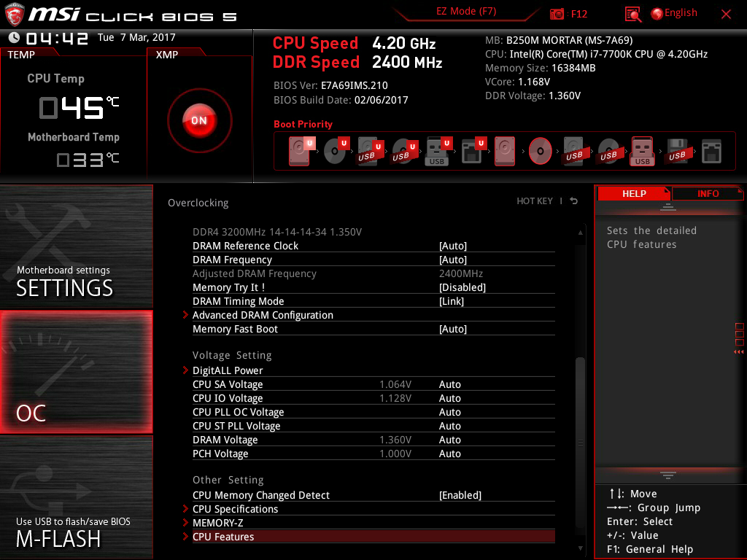Click the HOT KEY label

[535, 201]
